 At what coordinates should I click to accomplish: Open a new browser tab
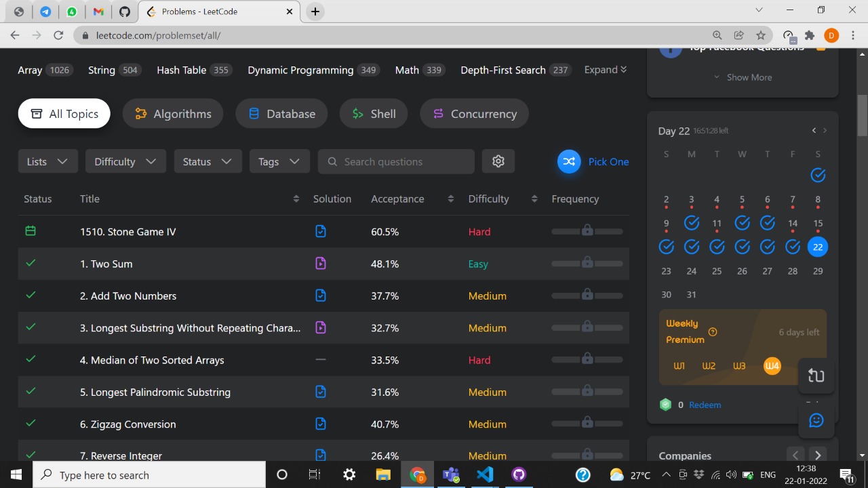coord(315,12)
